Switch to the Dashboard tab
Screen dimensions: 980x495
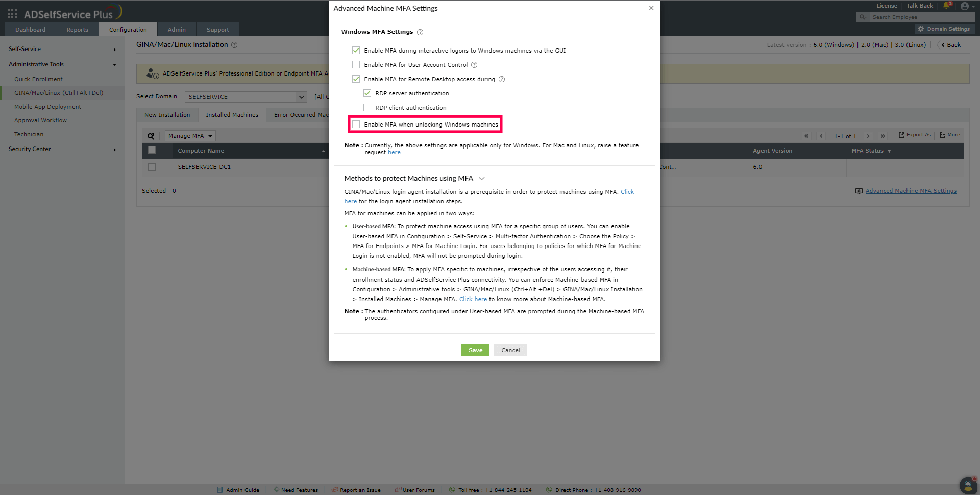[x=31, y=30]
